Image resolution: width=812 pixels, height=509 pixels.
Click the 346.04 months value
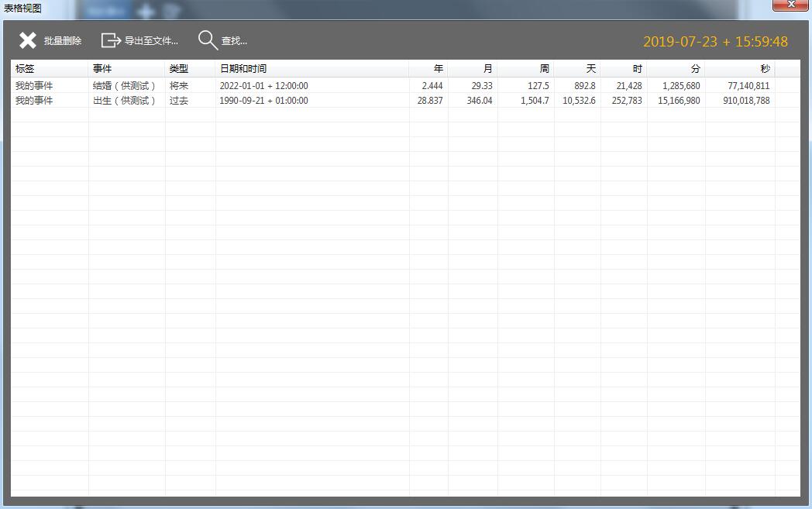[x=480, y=101]
